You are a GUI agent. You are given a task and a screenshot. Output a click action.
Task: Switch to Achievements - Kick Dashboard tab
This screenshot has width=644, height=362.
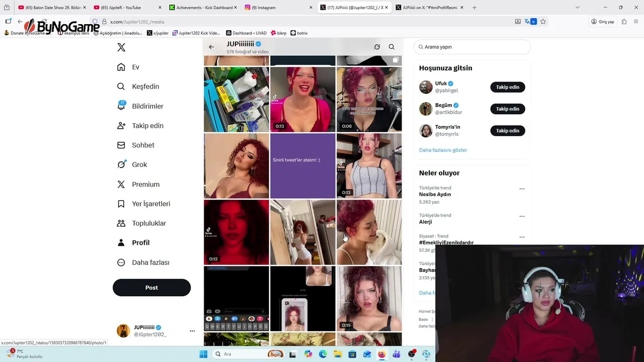(x=203, y=8)
